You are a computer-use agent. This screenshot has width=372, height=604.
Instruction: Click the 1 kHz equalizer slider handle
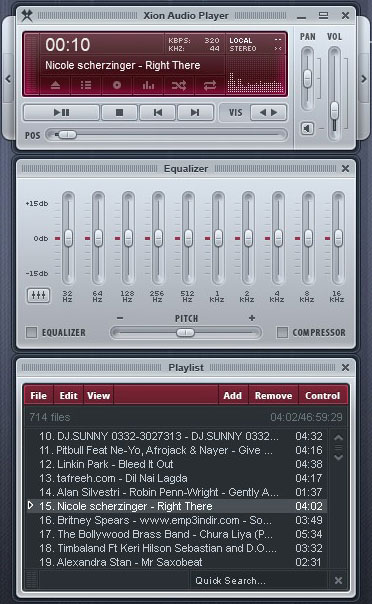click(218, 238)
